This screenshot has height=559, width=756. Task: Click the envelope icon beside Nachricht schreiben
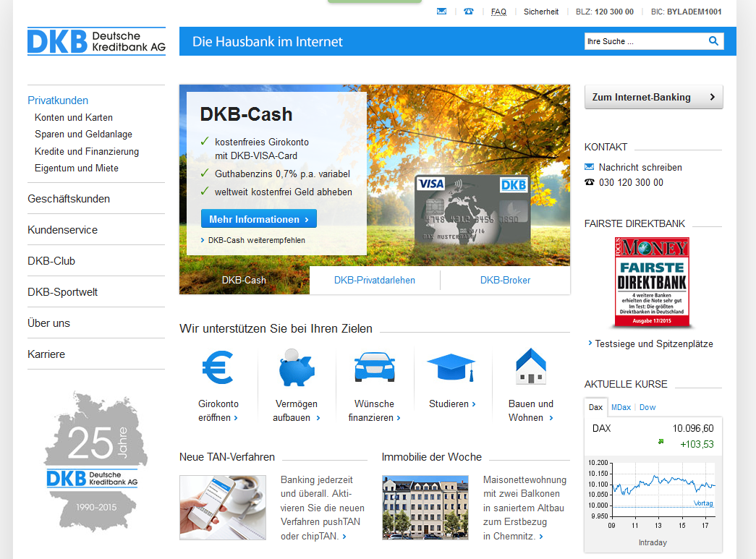(589, 167)
